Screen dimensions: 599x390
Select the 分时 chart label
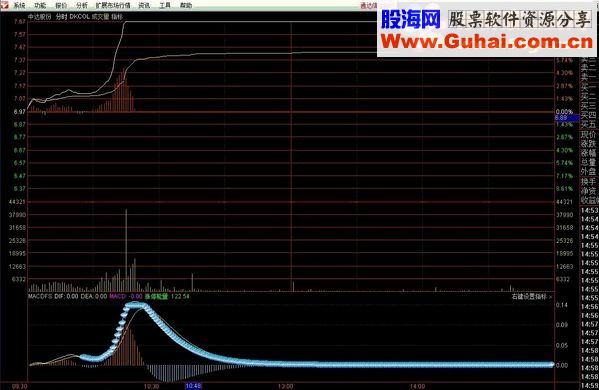tap(61, 17)
